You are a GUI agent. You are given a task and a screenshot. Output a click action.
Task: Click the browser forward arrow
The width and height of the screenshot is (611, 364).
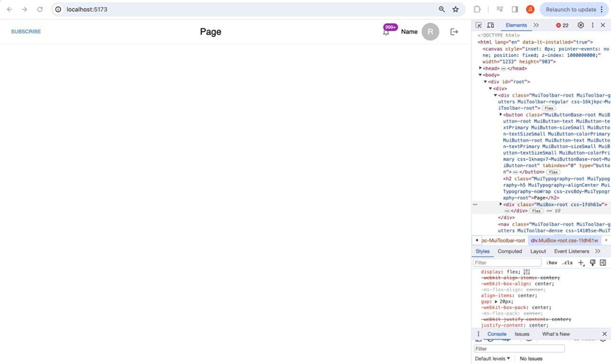pyautogui.click(x=25, y=9)
